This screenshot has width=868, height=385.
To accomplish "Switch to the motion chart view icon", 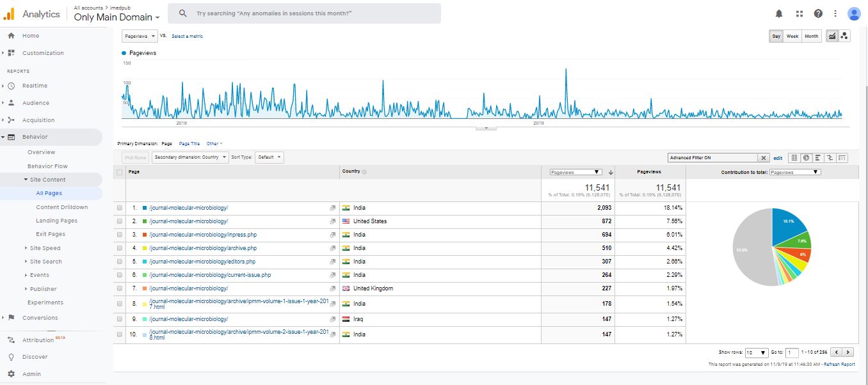I will 844,36.
